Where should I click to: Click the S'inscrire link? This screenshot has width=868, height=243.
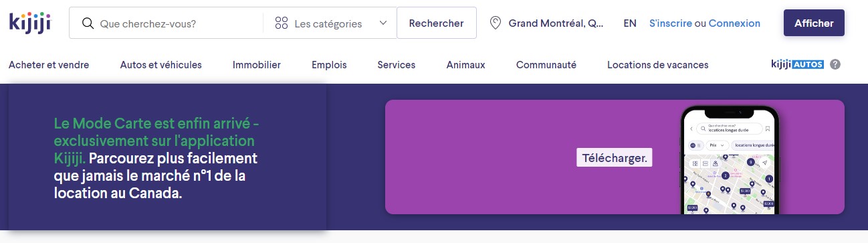tap(670, 23)
